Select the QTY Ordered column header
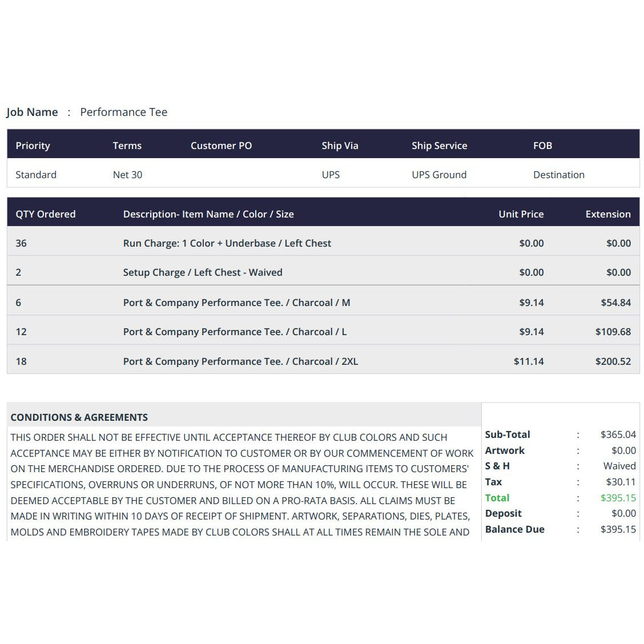This screenshot has height=644, width=644. point(45,214)
